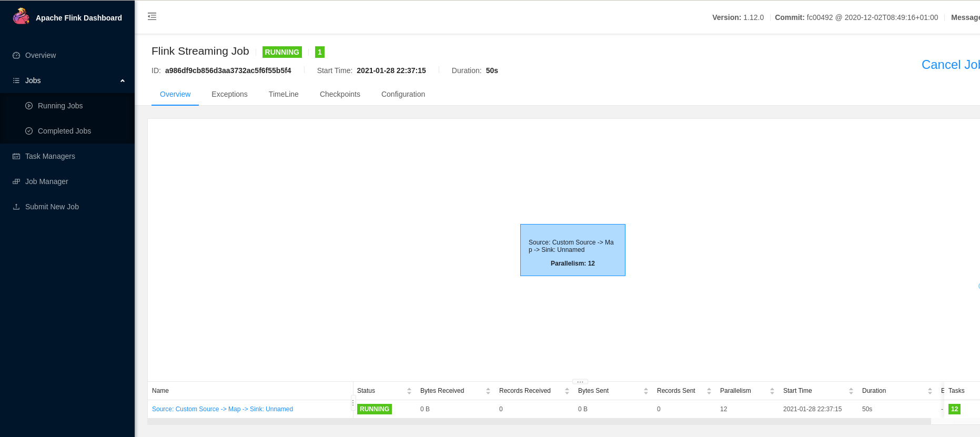Click the Start Time 2021-01-28 22:37:15 header value
This screenshot has height=437, width=980.
pos(391,70)
